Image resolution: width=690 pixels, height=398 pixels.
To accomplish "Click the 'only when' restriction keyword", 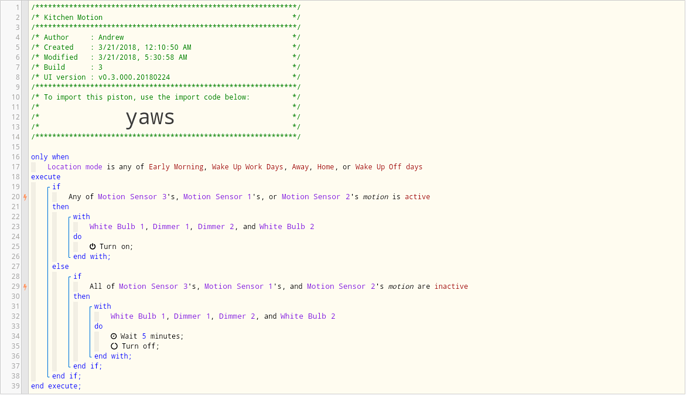I will pos(50,157).
